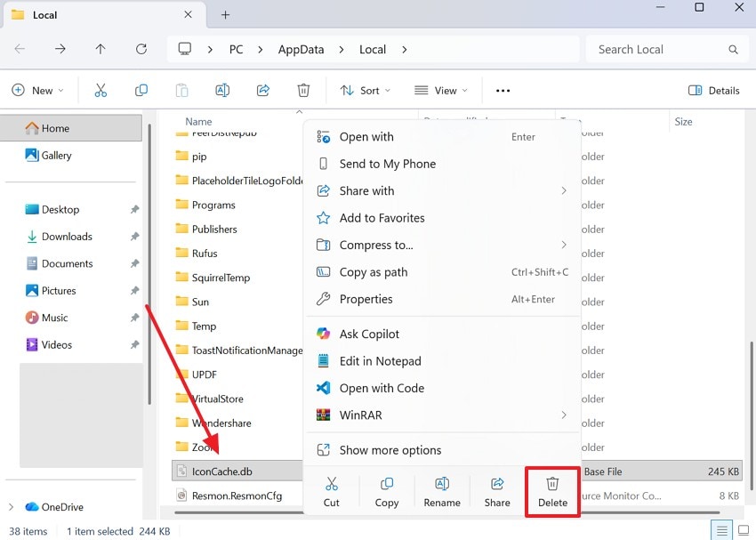This screenshot has width=756, height=540.
Task: Click PC in the address bar
Action: pyautogui.click(x=237, y=49)
